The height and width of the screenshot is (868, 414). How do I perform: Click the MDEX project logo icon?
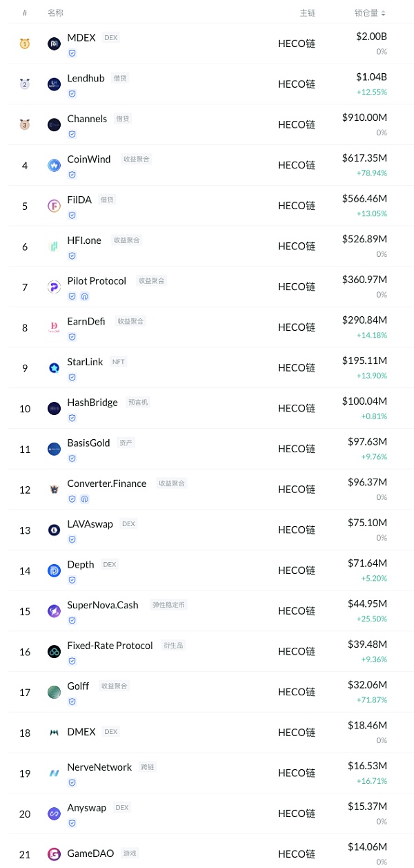[55, 44]
